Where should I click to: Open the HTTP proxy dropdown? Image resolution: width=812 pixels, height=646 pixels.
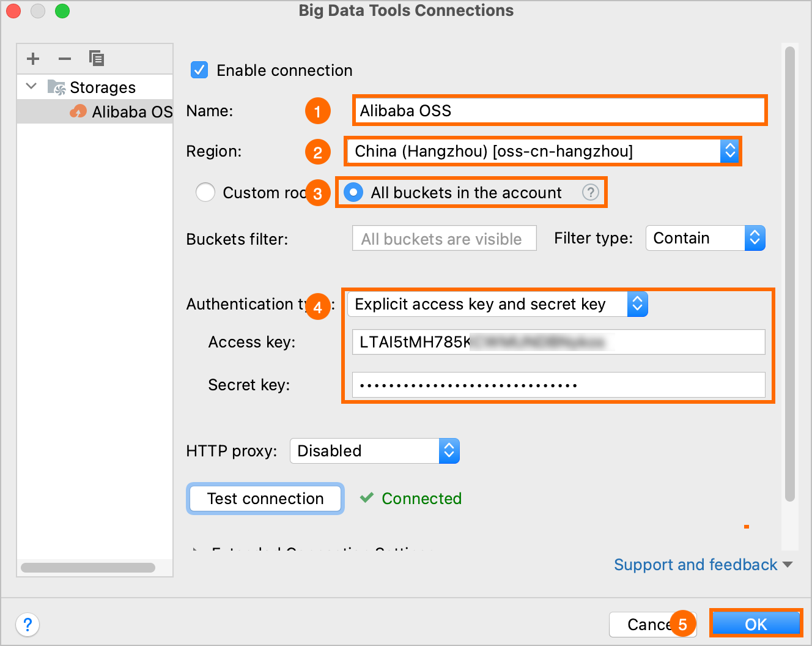(374, 451)
